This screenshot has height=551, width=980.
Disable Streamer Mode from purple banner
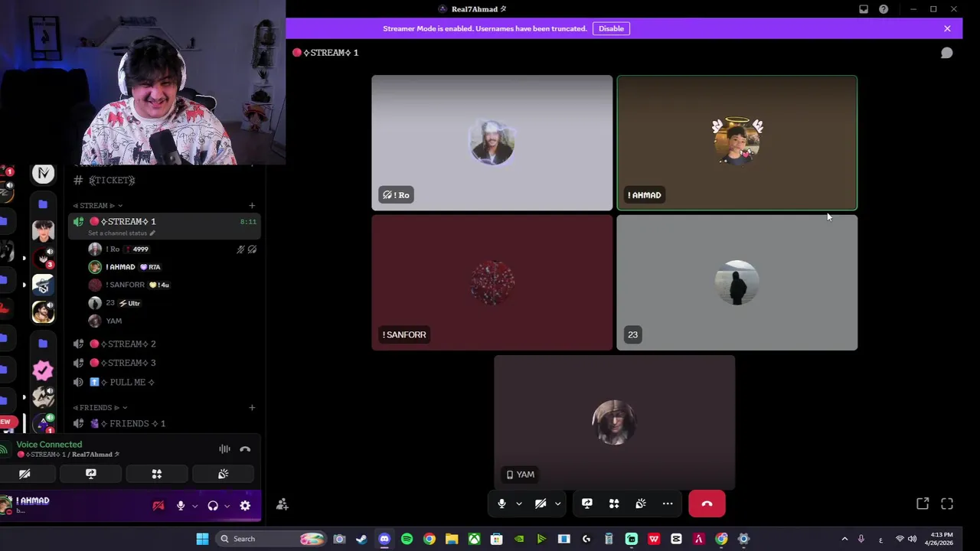[611, 28]
